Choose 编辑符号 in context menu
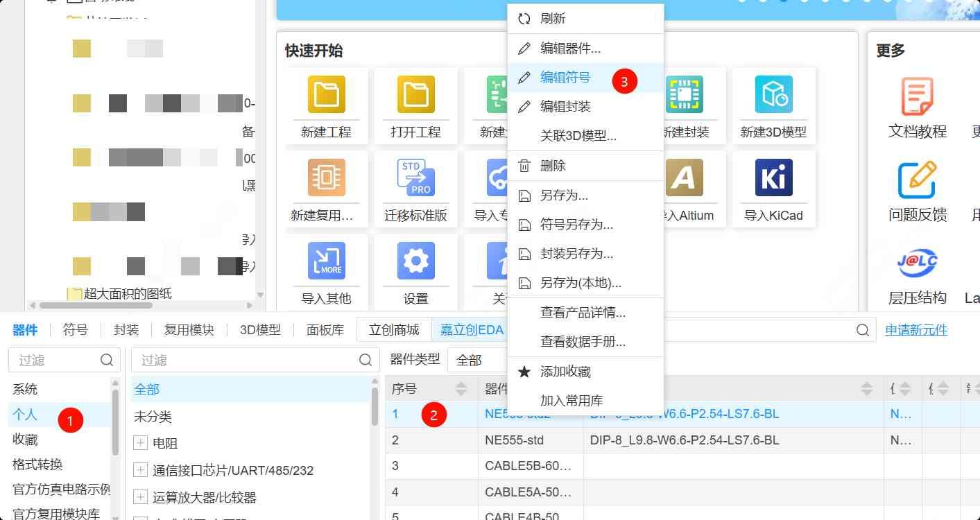 tap(565, 78)
